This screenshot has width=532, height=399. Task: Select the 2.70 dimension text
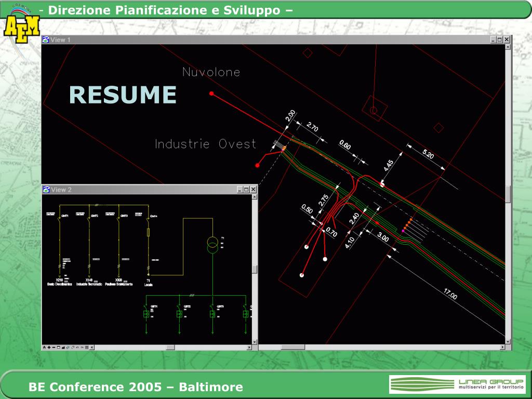[x=312, y=127]
